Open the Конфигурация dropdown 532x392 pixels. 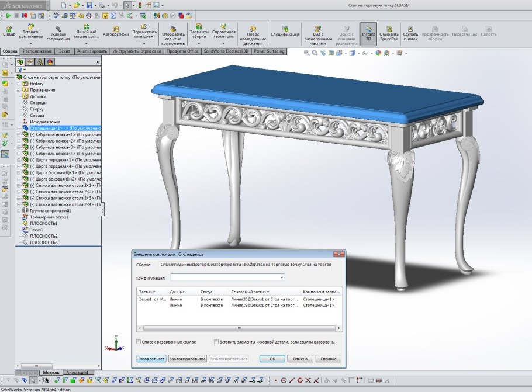pyautogui.click(x=281, y=277)
